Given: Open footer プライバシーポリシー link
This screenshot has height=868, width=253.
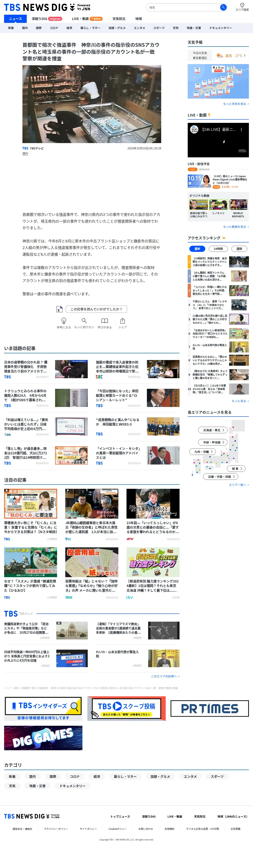Looking at the screenshot, I should [x=56, y=829].
